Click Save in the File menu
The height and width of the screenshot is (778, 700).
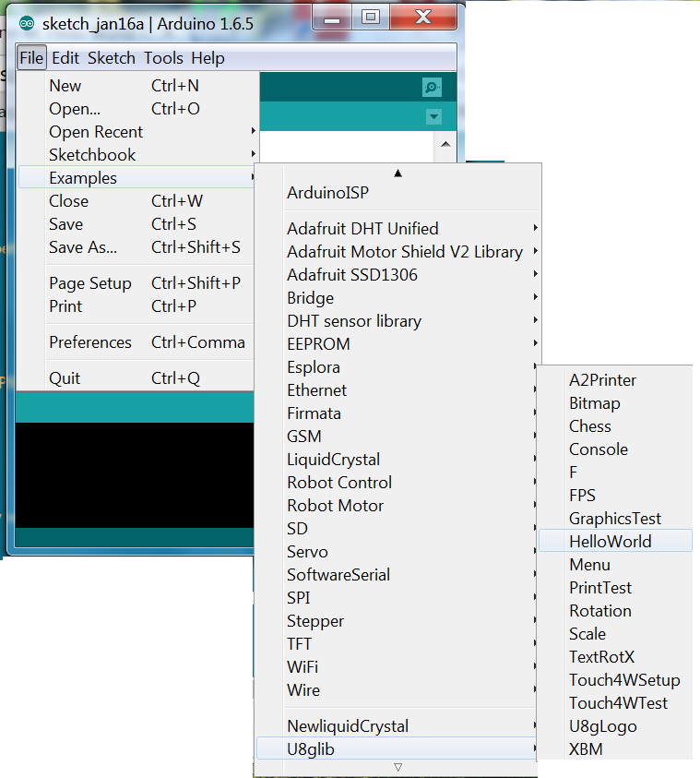(137, 223)
